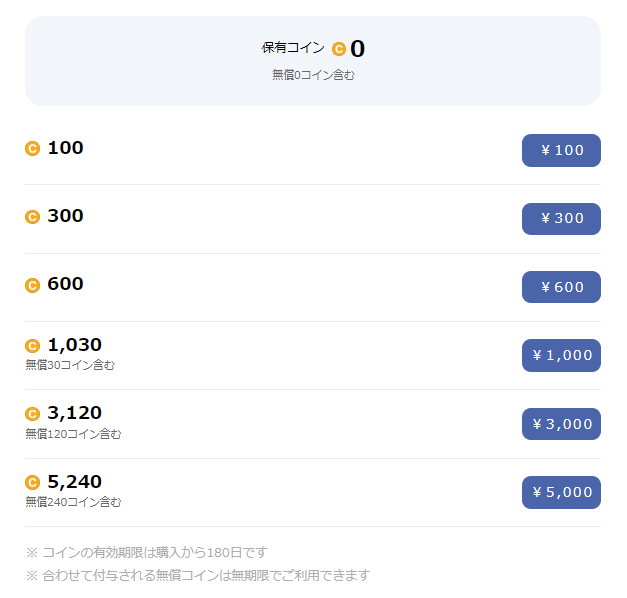The width and height of the screenshot is (627, 598).
Task: Click the coin icon beside 300
Action: click(32, 217)
